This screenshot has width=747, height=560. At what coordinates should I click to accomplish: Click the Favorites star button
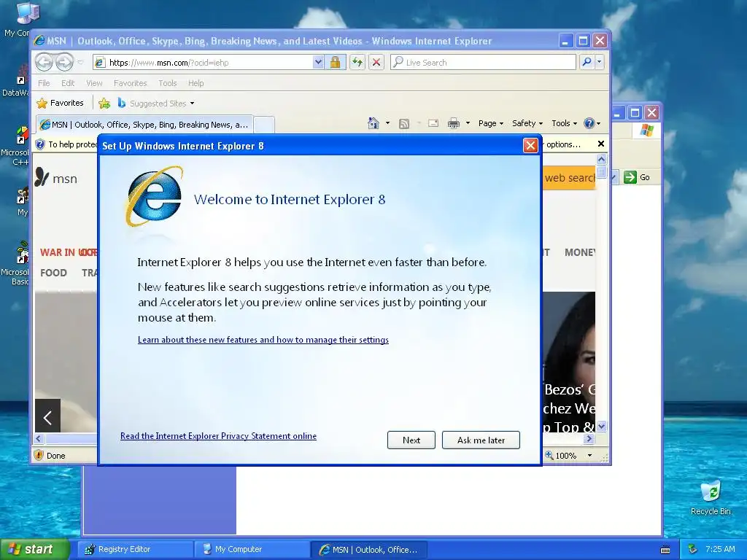point(60,103)
